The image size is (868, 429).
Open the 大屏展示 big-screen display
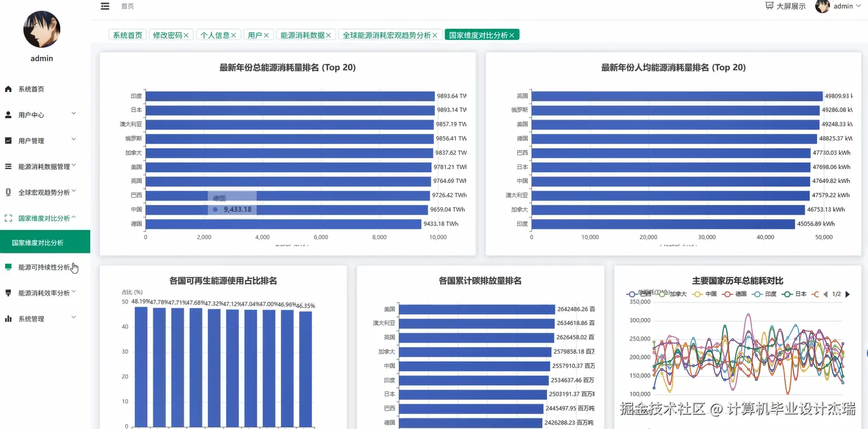click(786, 6)
